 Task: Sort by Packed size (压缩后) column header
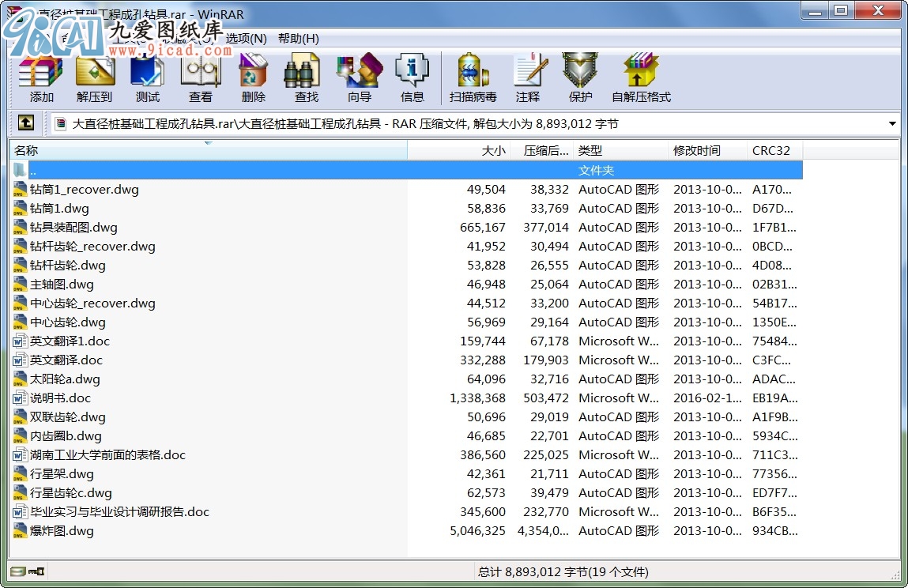(541, 151)
